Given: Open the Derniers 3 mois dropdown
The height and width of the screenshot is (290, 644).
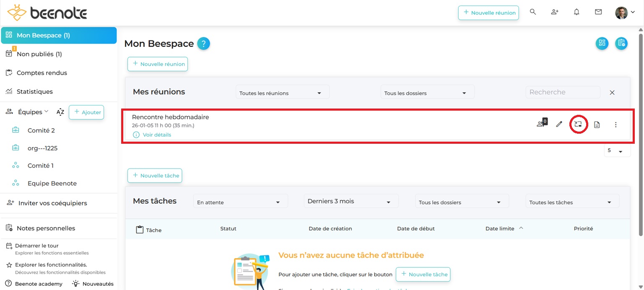Looking at the screenshot, I should point(351,202).
